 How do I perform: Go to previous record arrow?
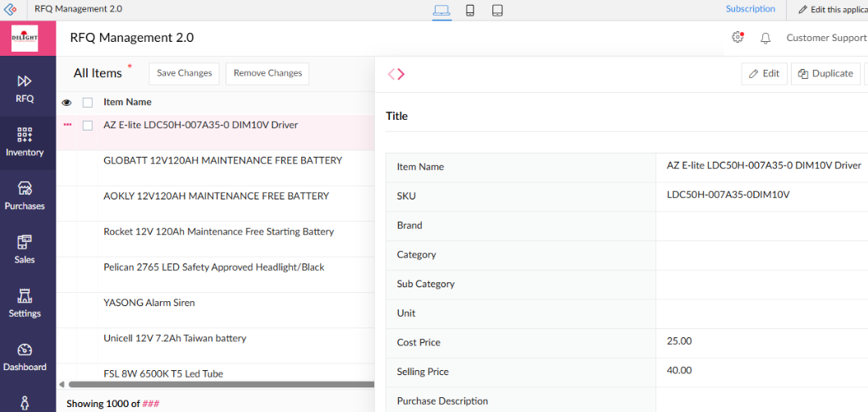point(391,74)
